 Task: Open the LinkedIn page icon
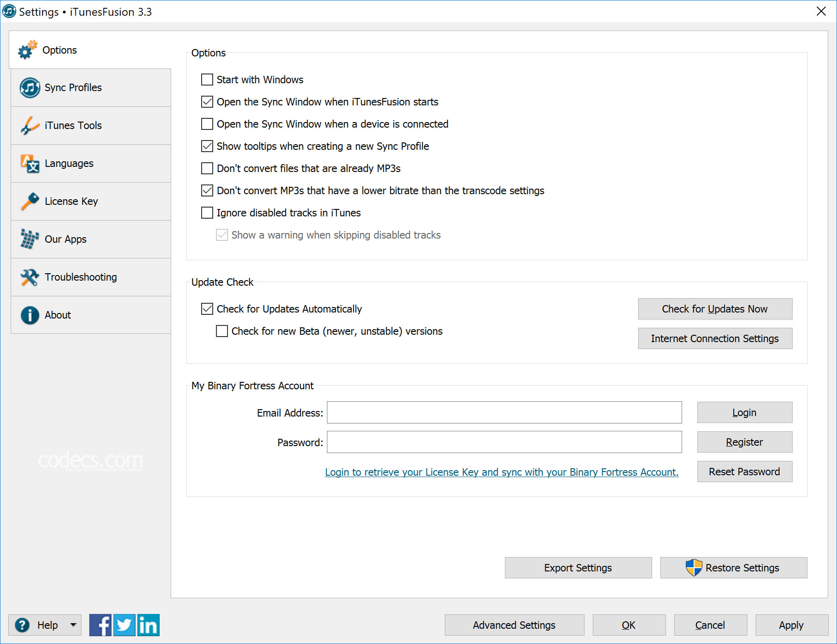pos(148,625)
